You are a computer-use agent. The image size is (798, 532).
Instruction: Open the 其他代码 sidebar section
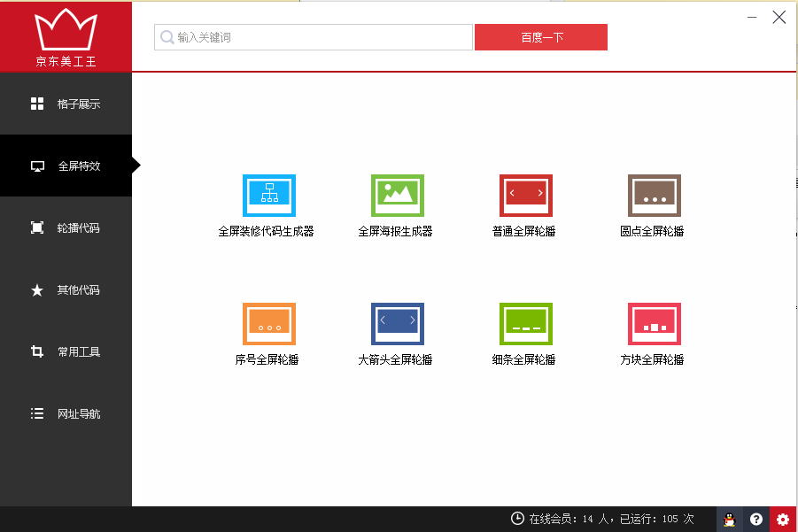pyautogui.click(x=66, y=290)
